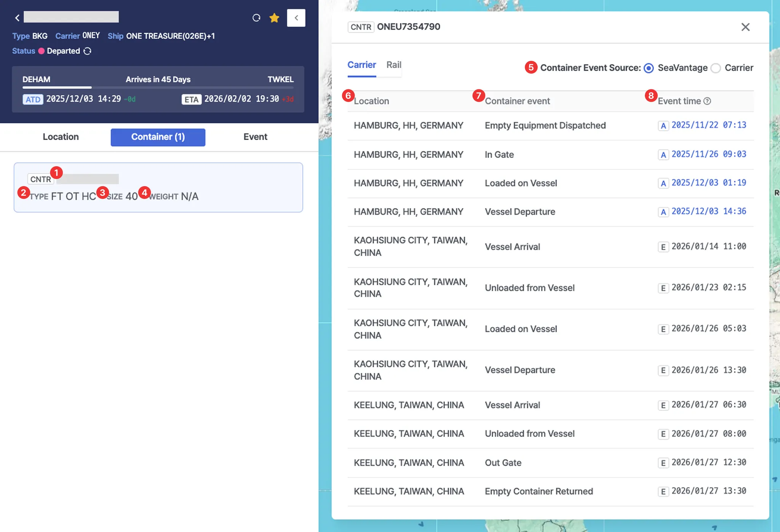This screenshot has width=780, height=532.
Task: Click the ATD badge icon
Action: [33, 99]
